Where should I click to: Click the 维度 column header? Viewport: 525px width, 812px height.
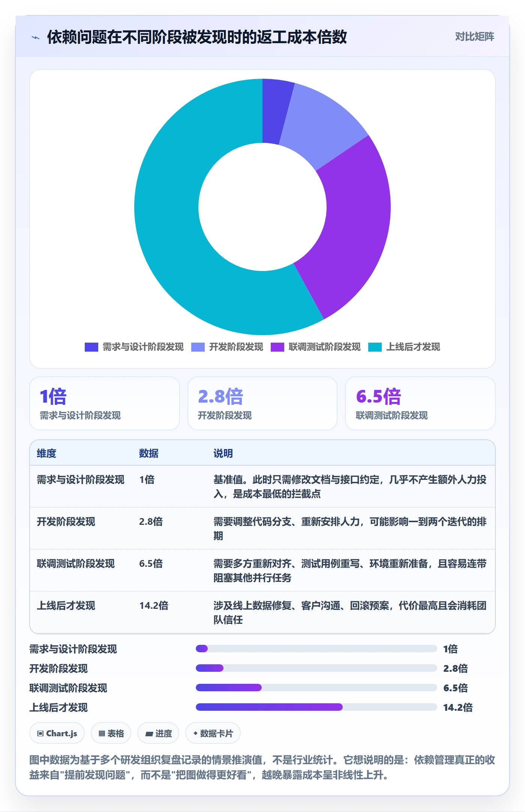coord(46,453)
